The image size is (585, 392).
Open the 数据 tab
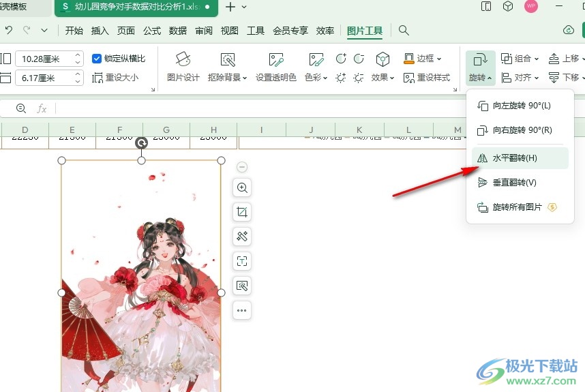click(x=177, y=31)
